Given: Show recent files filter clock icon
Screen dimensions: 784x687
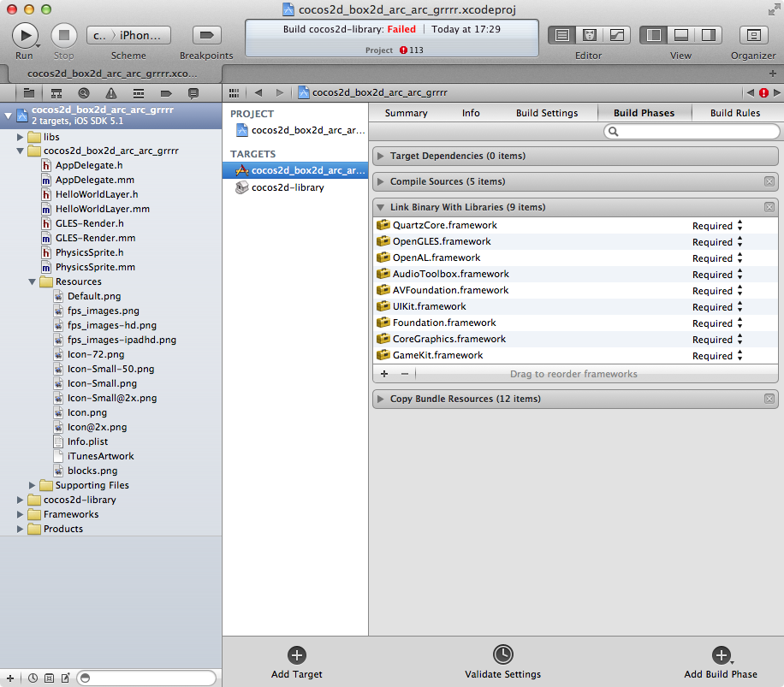Looking at the screenshot, I should pos(33,678).
